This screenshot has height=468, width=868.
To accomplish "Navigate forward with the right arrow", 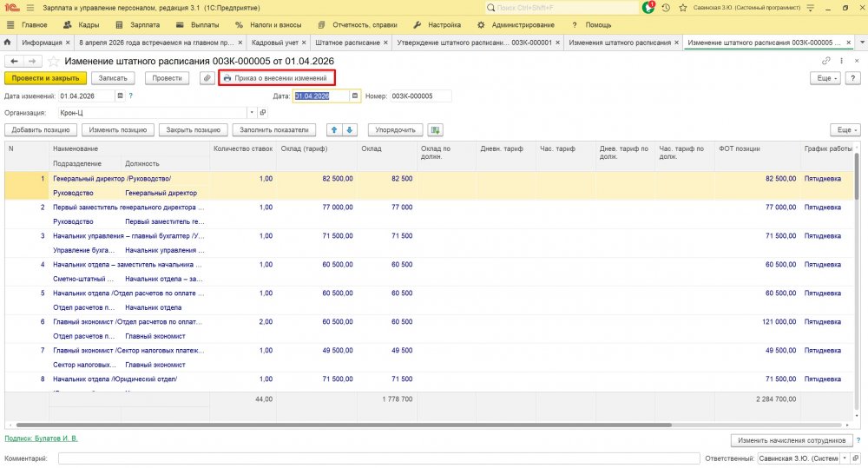I will pos(32,61).
